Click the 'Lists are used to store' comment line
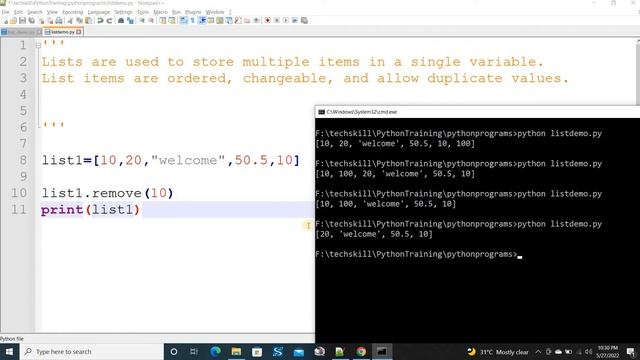640x360 pixels. (293, 62)
